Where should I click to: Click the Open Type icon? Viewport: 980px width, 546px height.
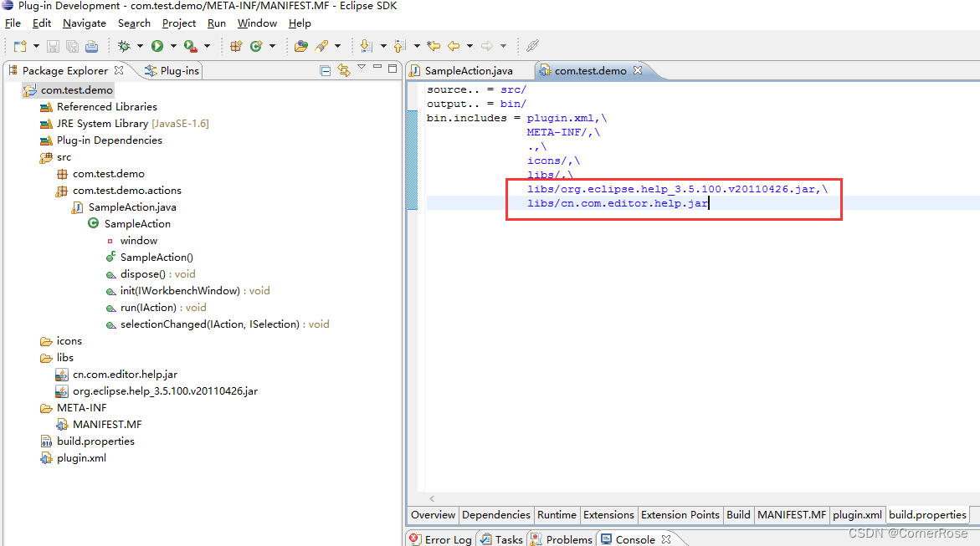pos(301,46)
